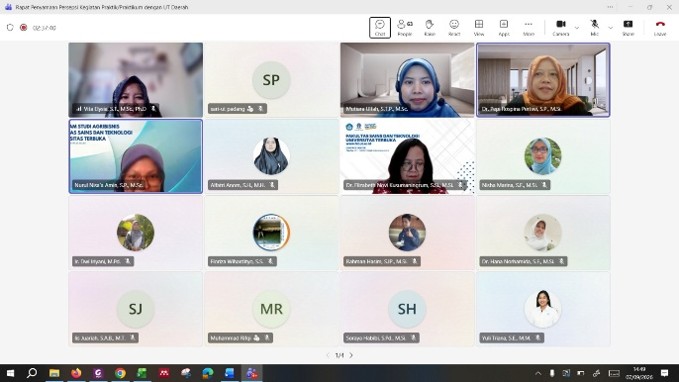Select the SH avatar tile
The image size is (679, 382).
pyautogui.click(x=407, y=309)
